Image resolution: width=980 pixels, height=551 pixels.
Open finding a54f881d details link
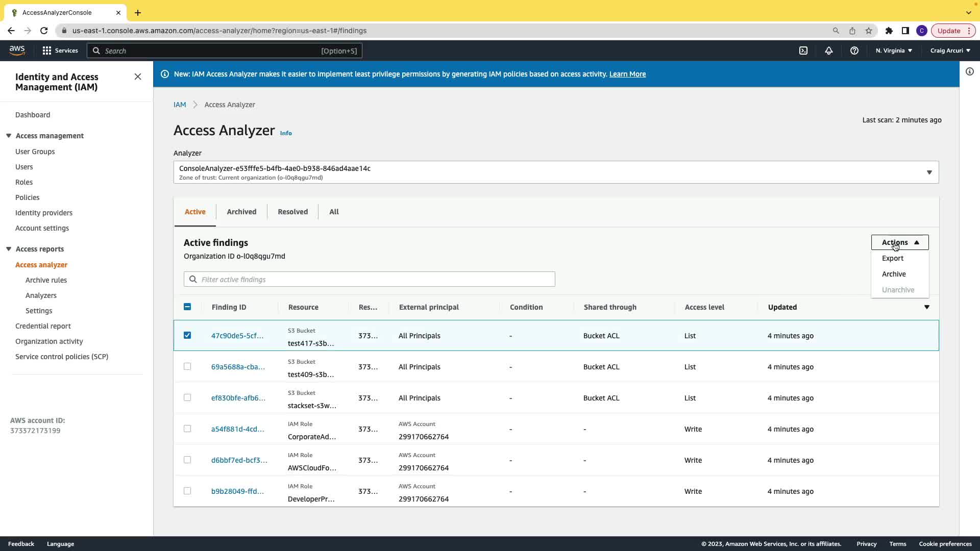[237, 429]
